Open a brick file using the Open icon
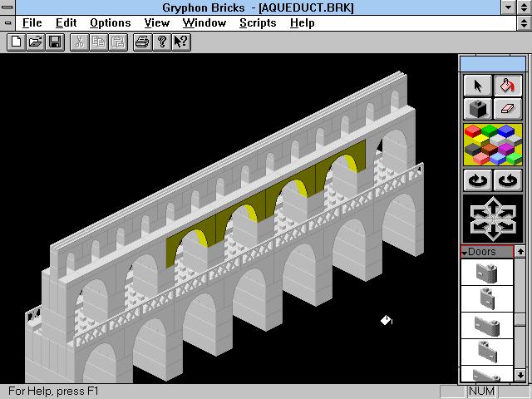The width and height of the screenshot is (532, 399). coord(35,42)
